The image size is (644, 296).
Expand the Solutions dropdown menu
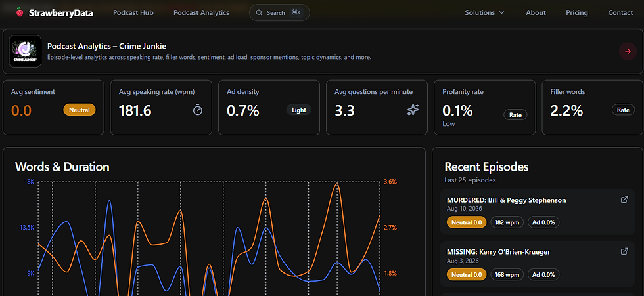click(484, 12)
